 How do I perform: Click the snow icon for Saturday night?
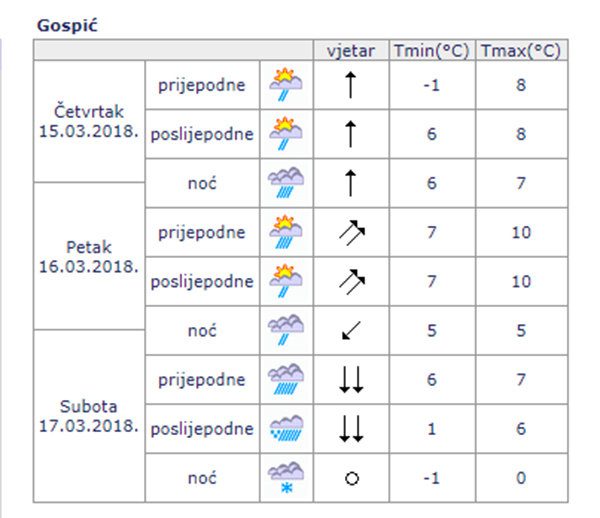(x=286, y=478)
